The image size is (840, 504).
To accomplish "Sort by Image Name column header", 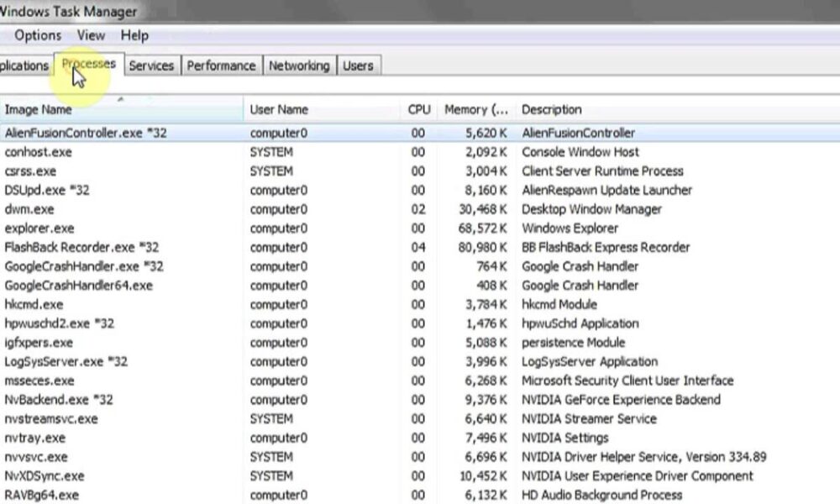I will click(121, 109).
